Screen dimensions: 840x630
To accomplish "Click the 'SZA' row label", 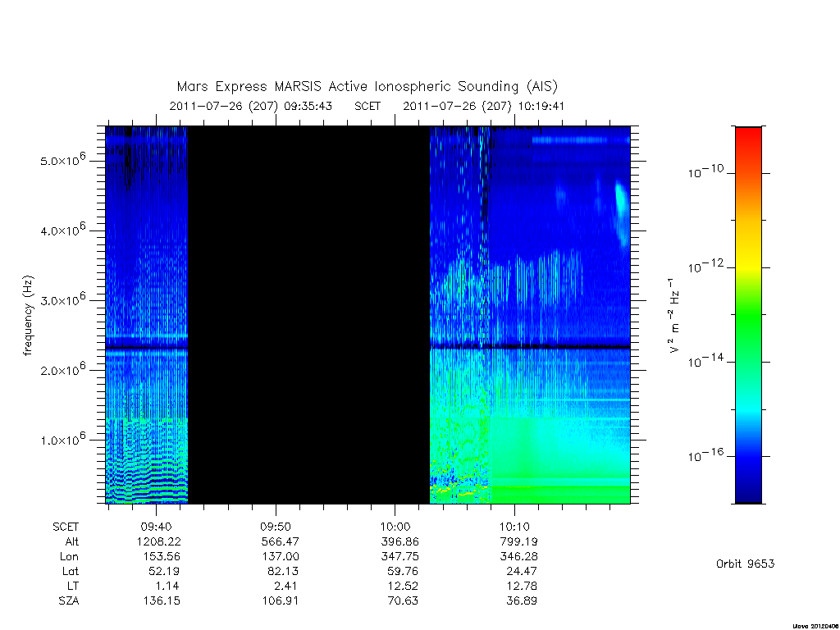I will tap(69, 601).
